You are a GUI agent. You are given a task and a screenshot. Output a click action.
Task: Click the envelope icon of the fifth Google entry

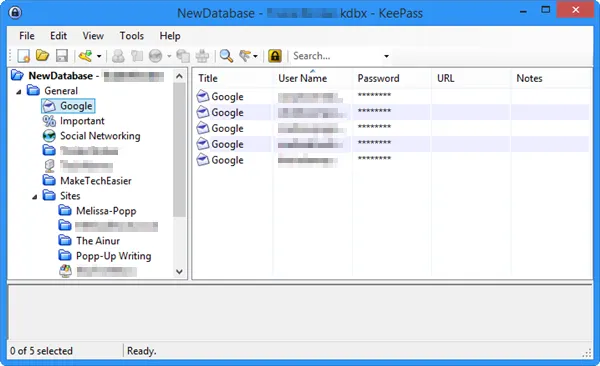202,160
